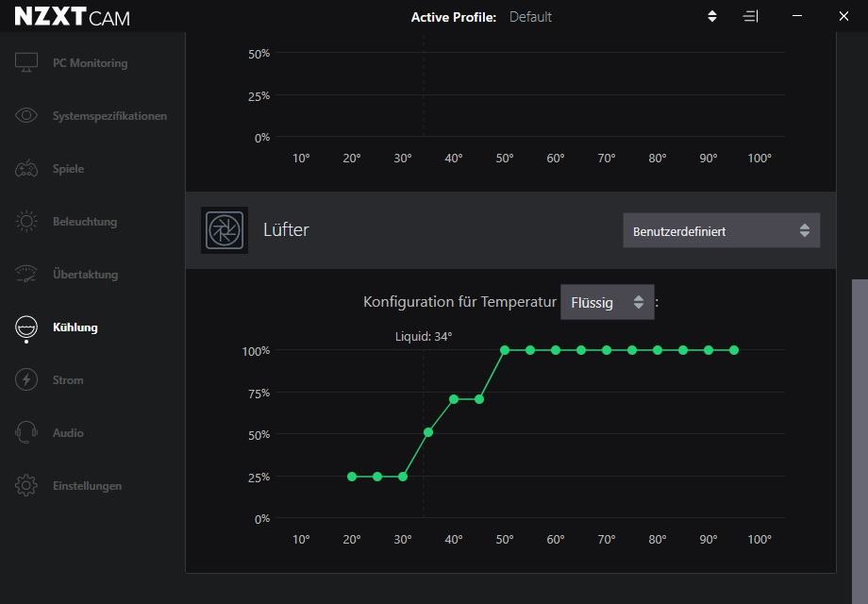Click the Audio headset icon
The height and width of the screenshot is (604, 868).
pos(26,432)
